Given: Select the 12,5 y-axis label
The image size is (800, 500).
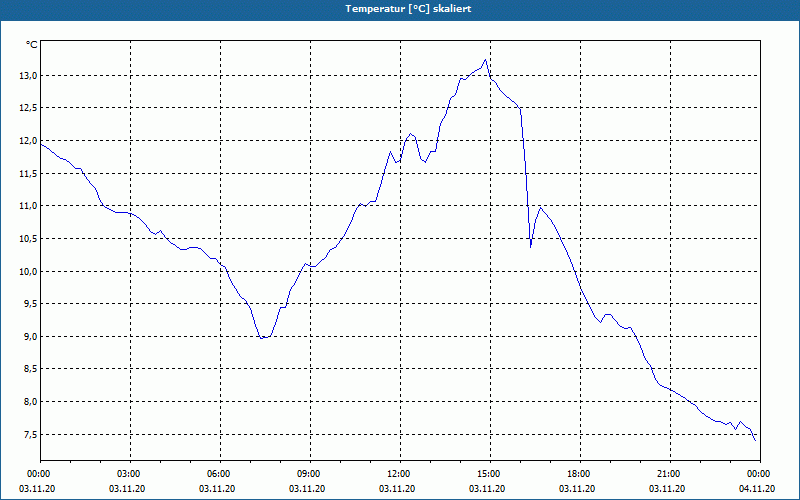Looking at the screenshot, I should point(28,108).
